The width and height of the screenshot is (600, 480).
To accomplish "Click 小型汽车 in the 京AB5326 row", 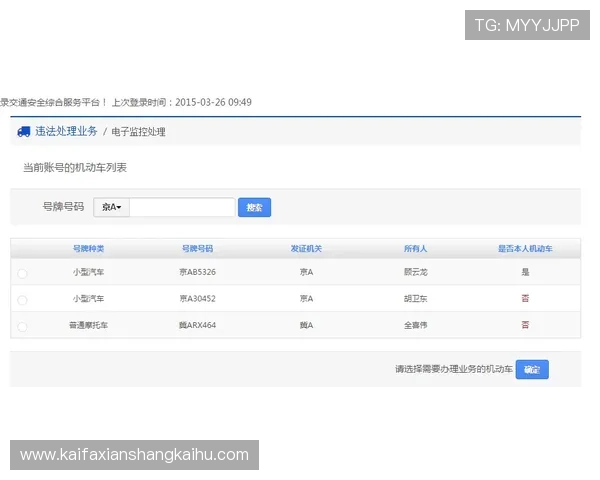I will (88, 272).
